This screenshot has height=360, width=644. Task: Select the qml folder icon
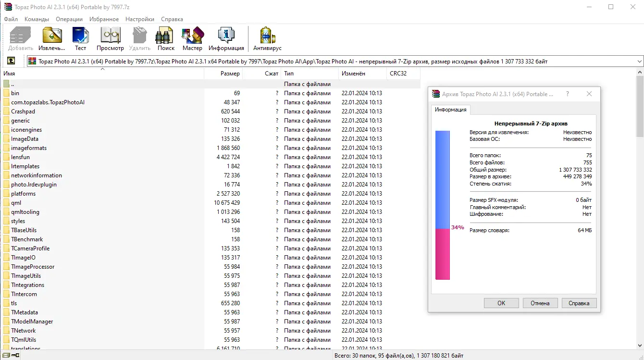(6, 202)
